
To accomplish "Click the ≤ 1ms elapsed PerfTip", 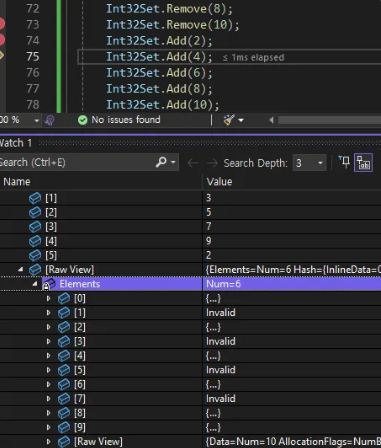I will pyautogui.click(x=253, y=57).
